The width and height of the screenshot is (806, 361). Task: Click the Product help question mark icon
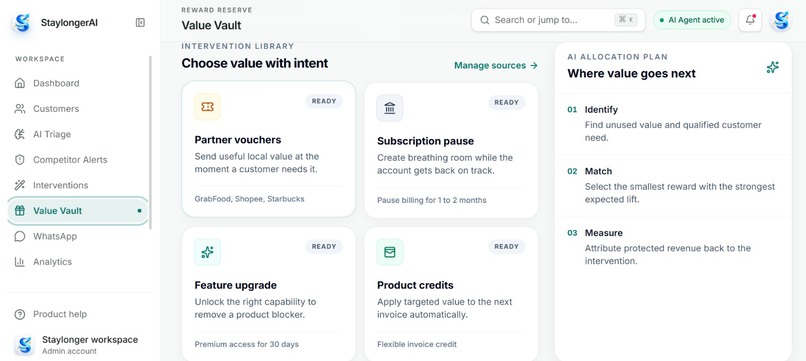click(x=20, y=314)
